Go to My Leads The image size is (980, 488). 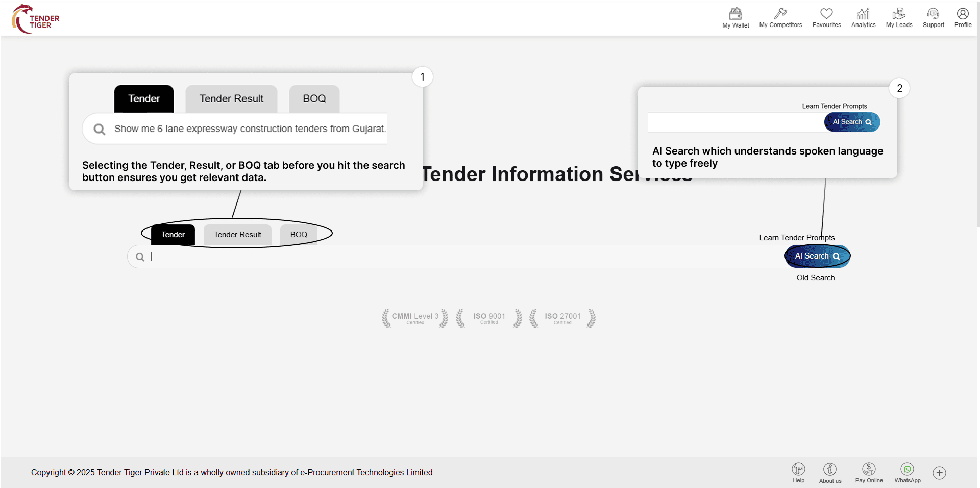pyautogui.click(x=899, y=18)
